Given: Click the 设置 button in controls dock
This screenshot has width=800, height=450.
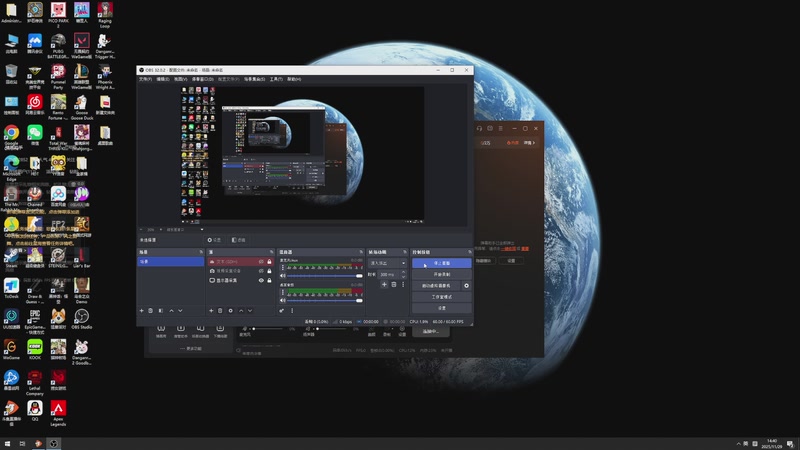Looking at the screenshot, I should (x=442, y=308).
